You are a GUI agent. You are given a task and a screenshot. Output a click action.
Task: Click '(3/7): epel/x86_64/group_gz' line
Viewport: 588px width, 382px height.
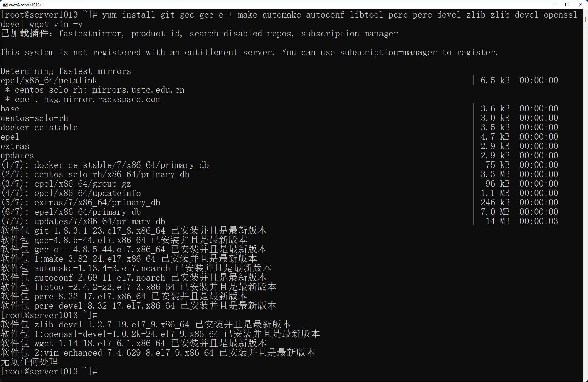pyautogui.click(x=66, y=184)
